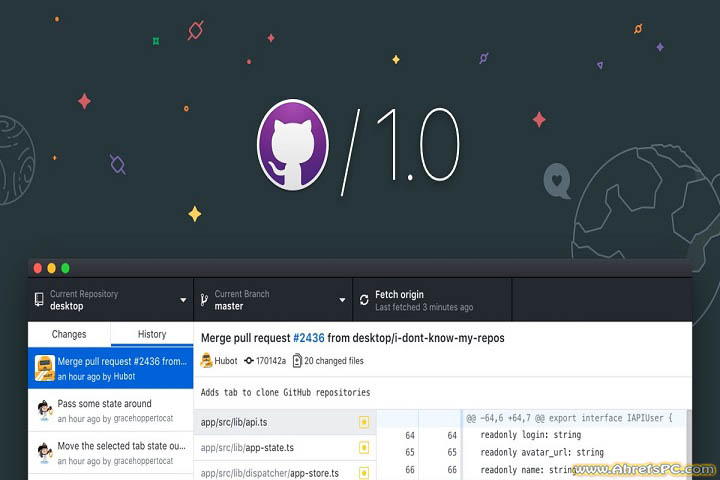Viewport: 720px width, 480px height.
Task: Click the branch icon beside master
Action: point(204,300)
